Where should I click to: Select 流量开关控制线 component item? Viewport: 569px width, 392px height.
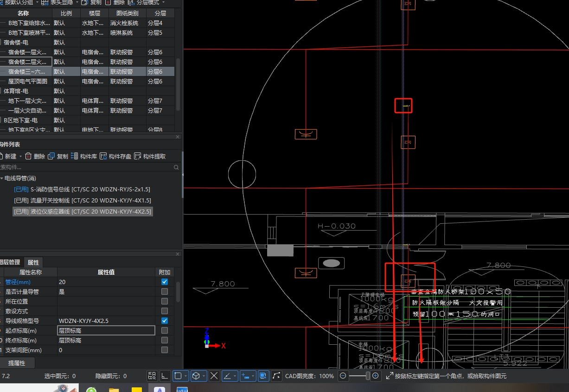point(83,200)
